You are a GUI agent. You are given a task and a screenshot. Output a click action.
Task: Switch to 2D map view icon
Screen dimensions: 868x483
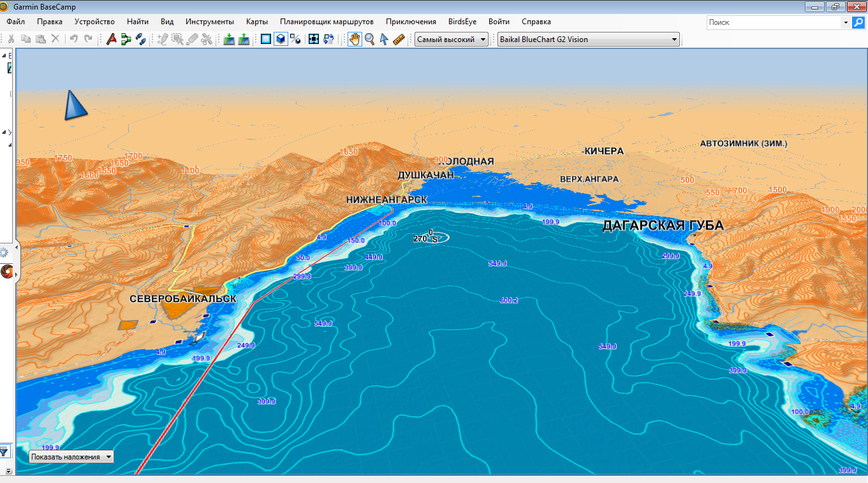(x=266, y=39)
